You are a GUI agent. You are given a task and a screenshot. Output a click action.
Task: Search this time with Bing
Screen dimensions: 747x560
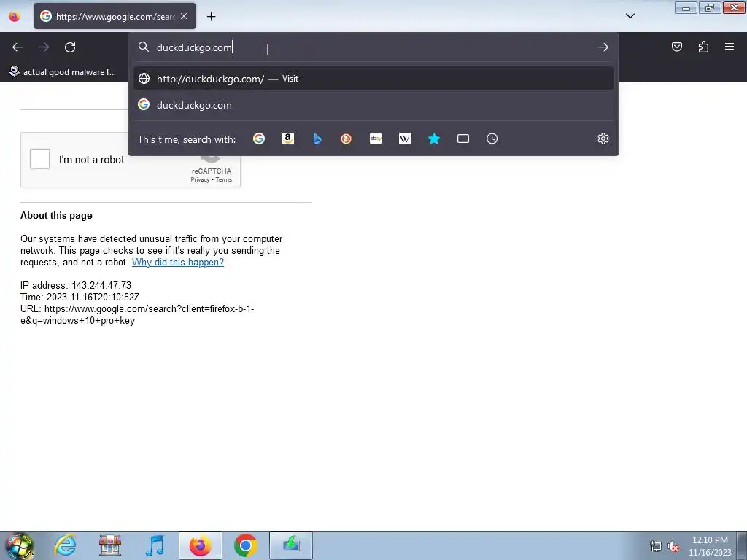317,139
